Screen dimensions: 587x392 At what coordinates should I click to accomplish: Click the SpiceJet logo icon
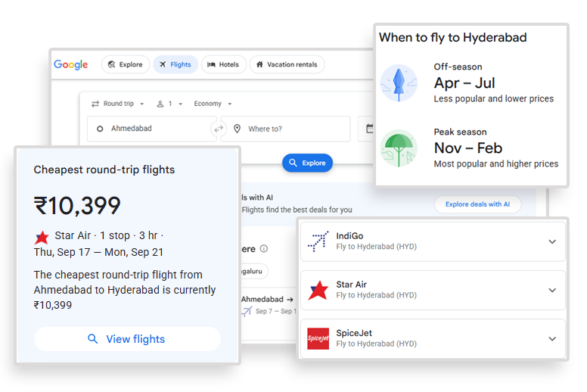tap(318, 338)
